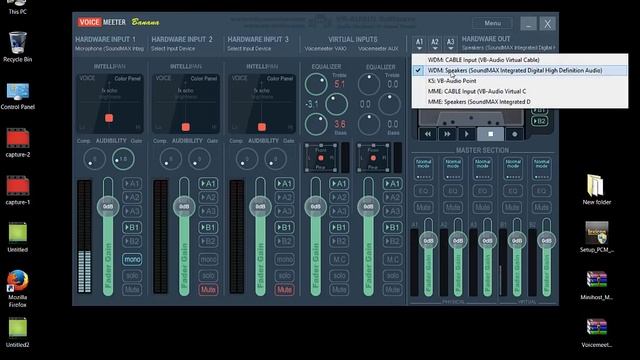This screenshot has width=640, height=360.
Task: Unmute Hardware Input 3 strip
Action: (x=284, y=290)
